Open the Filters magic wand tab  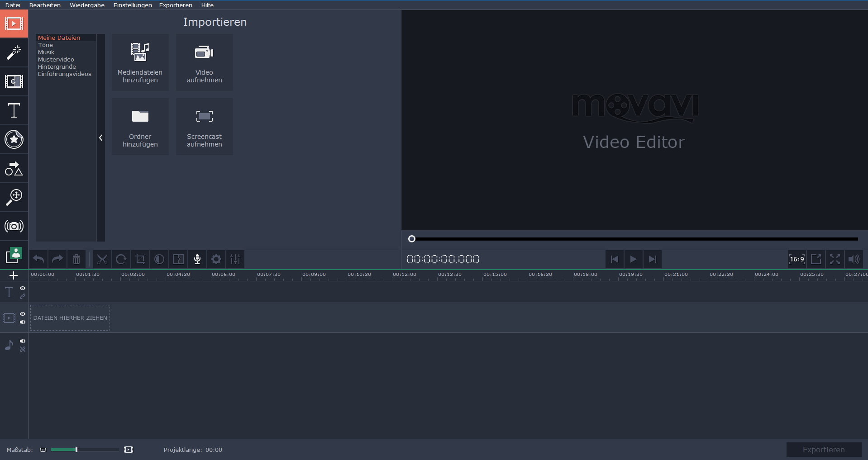click(14, 52)
